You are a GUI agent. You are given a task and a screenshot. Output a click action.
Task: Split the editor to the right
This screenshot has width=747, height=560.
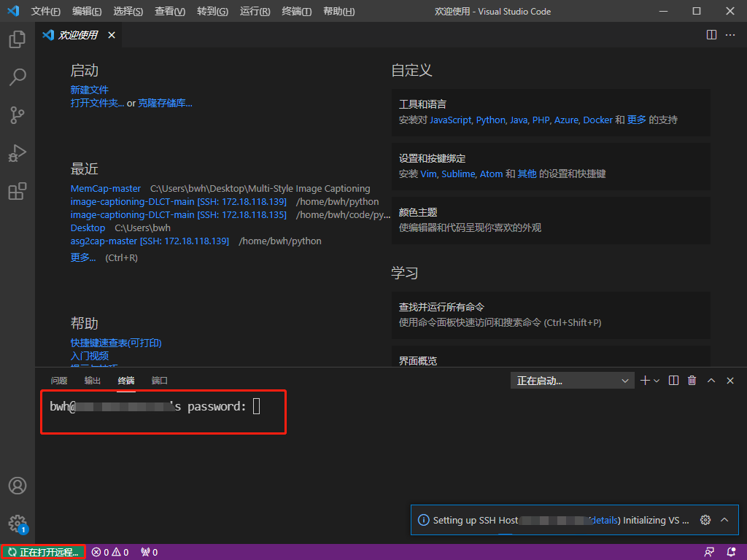click(x=711, y=35)
